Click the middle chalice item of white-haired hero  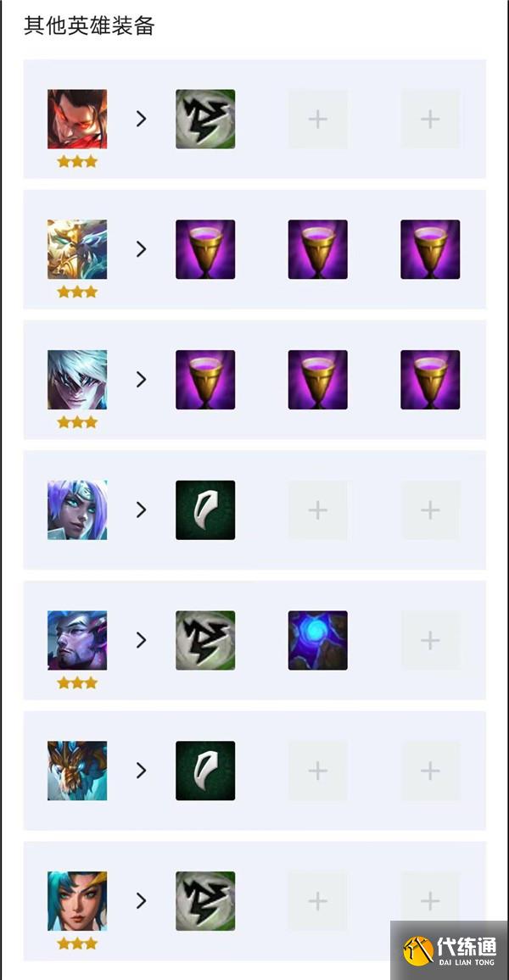pyautogui.click(x=317, y=380)
